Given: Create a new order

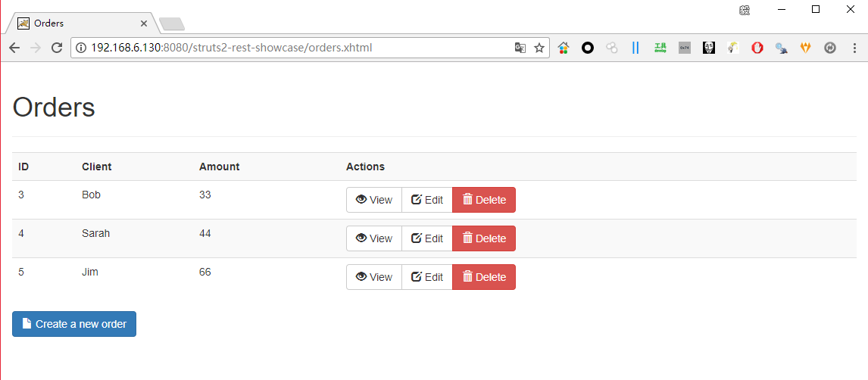Looking at the screenshot, I should click(x=74, y=324).
